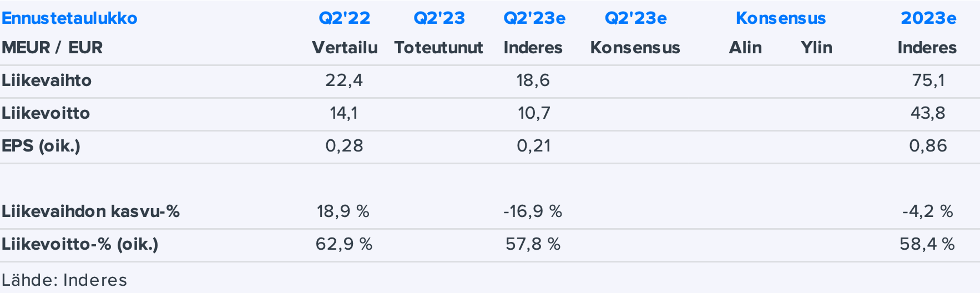Image resolution: width=980 pixels, height=293 pixels.
Task: Select the Vertailu subheader
Action: [344, 48]
